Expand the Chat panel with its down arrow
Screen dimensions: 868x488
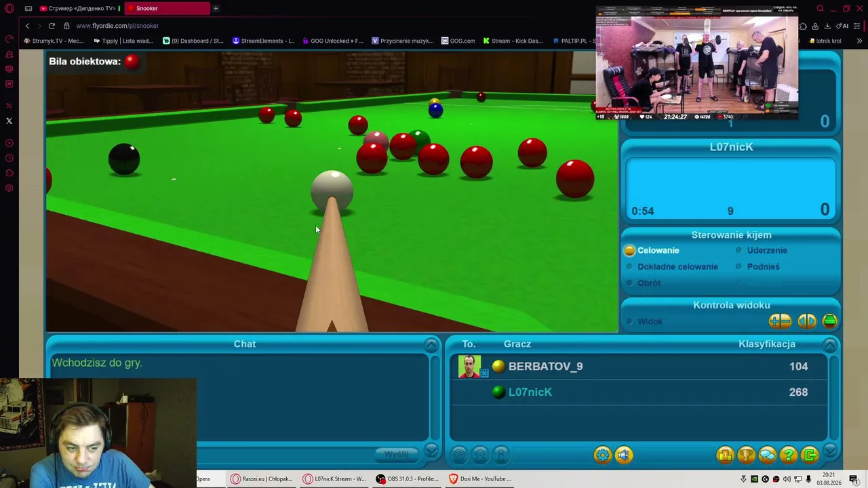[x=431, y=451]
